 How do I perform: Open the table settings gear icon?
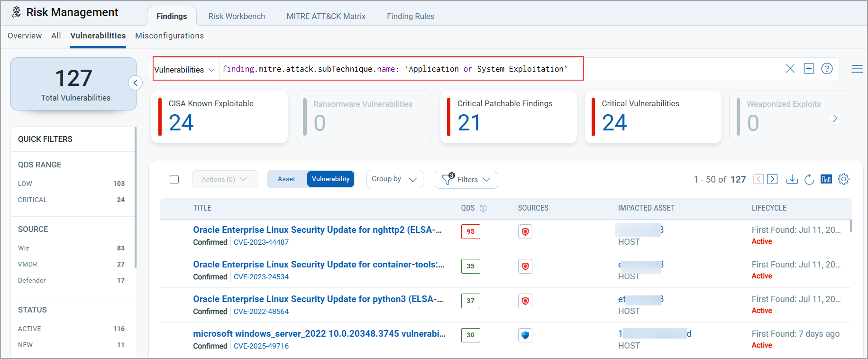pos(843,179)
